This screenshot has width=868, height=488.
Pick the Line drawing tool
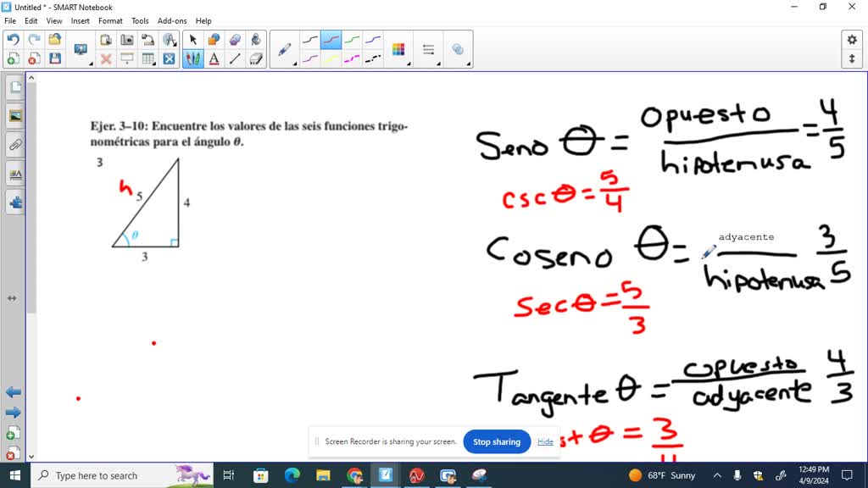click(x=236, y=58)
